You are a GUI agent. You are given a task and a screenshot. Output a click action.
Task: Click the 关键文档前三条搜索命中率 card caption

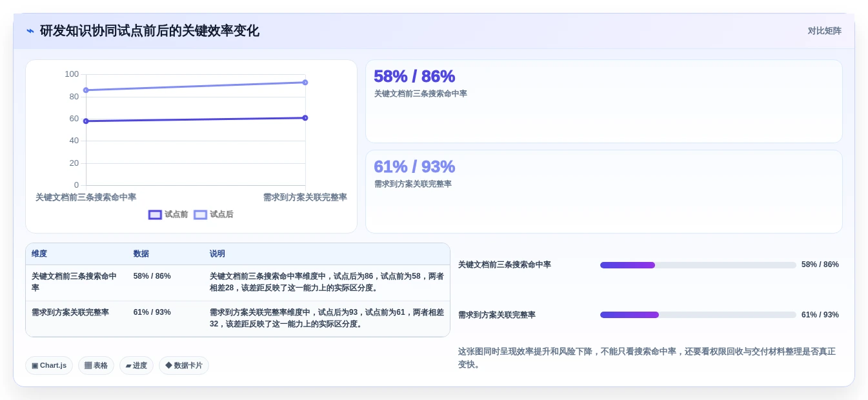tap(421, 94)
